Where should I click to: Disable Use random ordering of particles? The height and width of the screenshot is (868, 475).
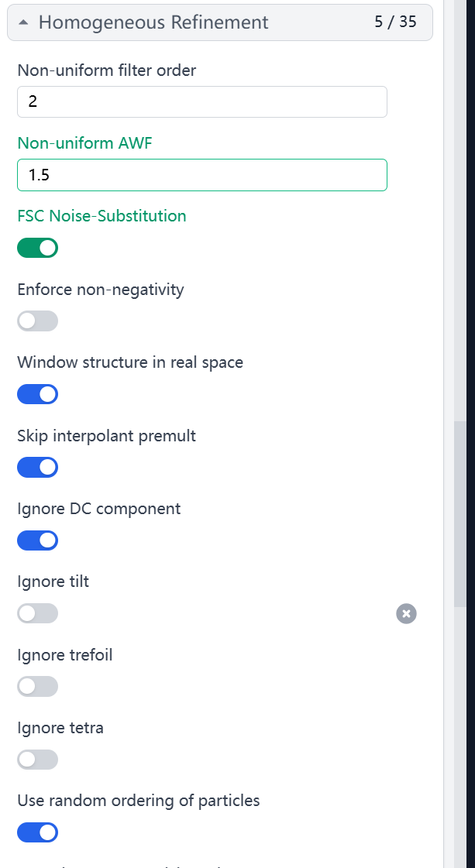[38, 832]
